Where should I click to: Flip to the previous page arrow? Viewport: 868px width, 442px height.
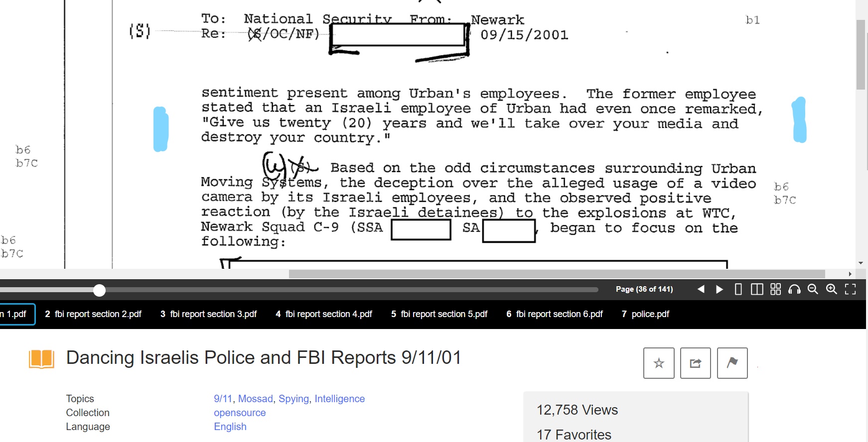701,289
